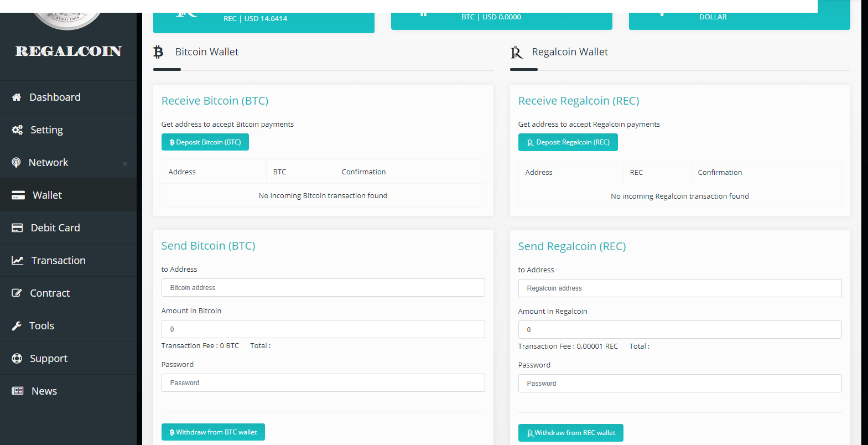868x445 pixels.
Task: Click the Amount In Bitcoin field
Action: tap(323, 329)
